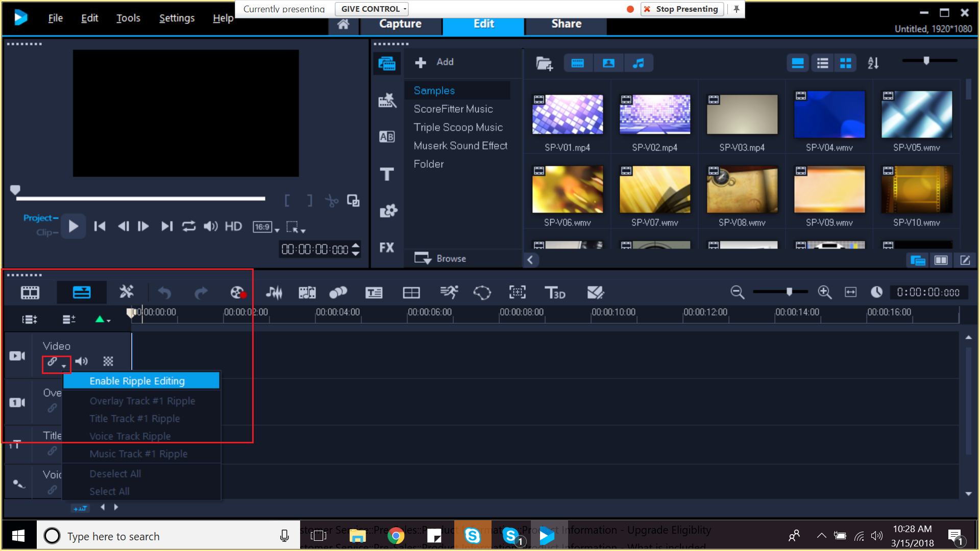Toggle the link/unlink clip button
The image size is (980, 551).
click(53, 361)
